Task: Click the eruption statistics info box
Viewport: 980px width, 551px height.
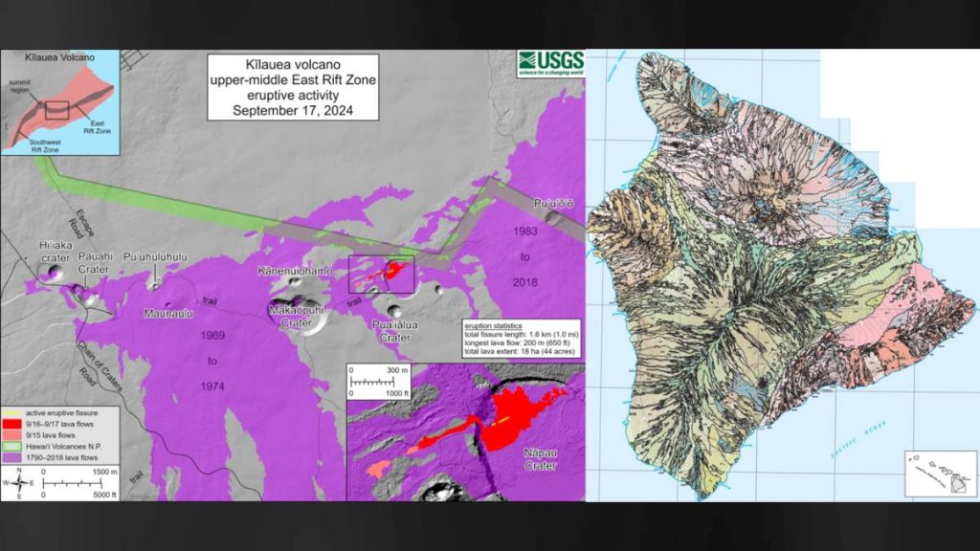Action: tap(522, 338)
